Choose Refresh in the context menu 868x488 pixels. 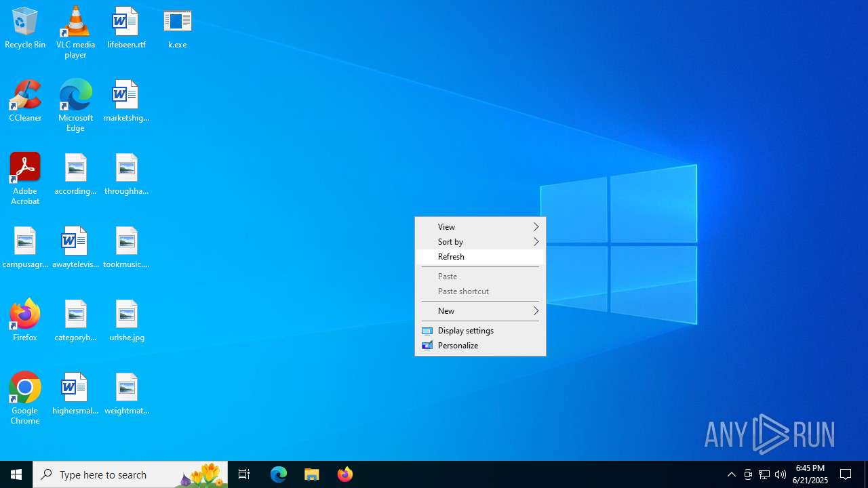[x=480, y=257]
